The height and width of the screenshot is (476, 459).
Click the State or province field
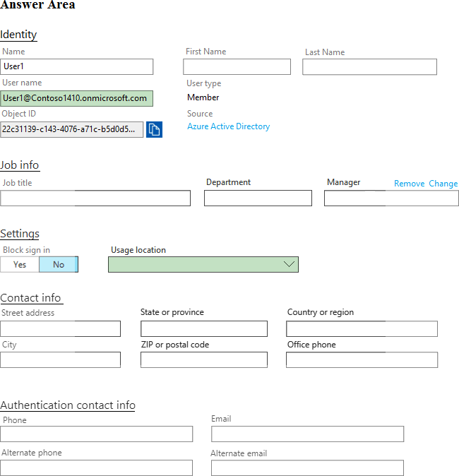tap(203, 328)
